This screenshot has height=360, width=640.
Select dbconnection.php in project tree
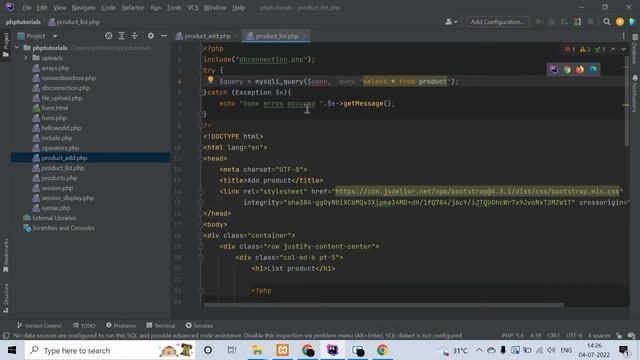click(65, 88)
